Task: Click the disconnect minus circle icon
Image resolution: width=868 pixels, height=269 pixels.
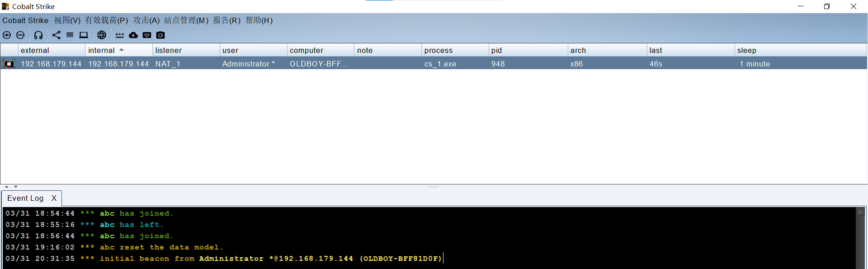Action: point(20,35)
